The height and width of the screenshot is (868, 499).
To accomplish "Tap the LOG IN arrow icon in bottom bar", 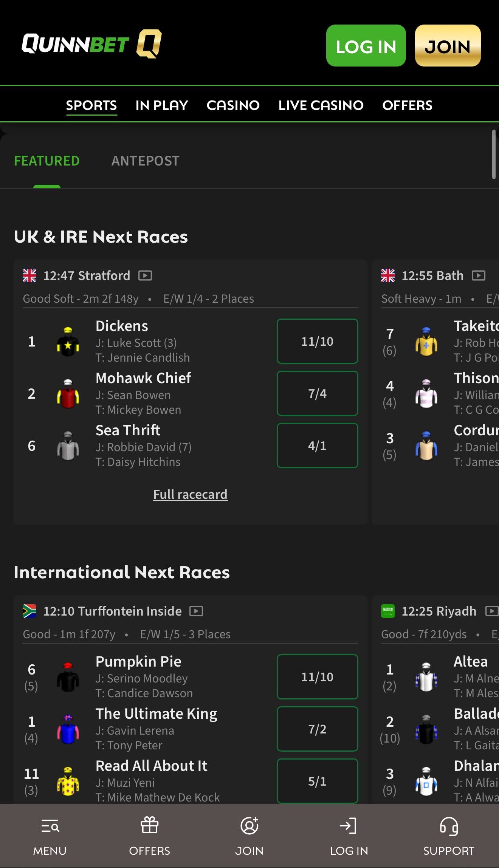I will point(349,825).
